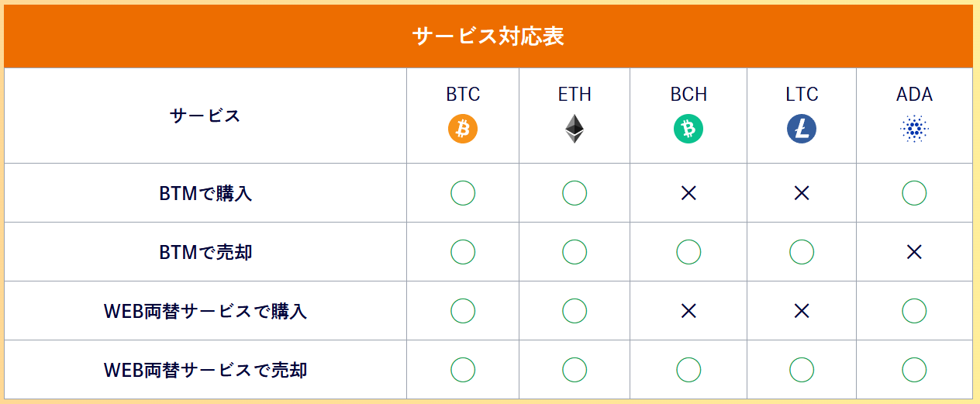
Task: Select the WEB両替サービスで売却 row label
Action: (x=205, y=370)
